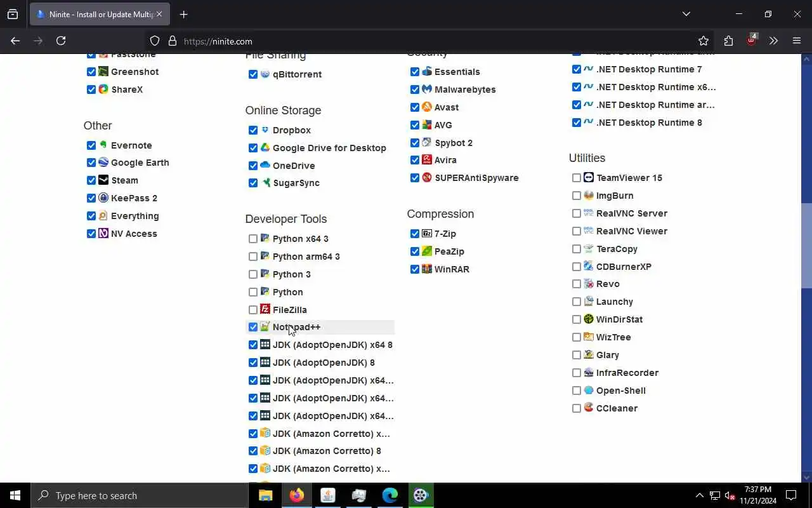Click the Windows taskbar search box
812x508 pixels.
(x=140, y=495)
